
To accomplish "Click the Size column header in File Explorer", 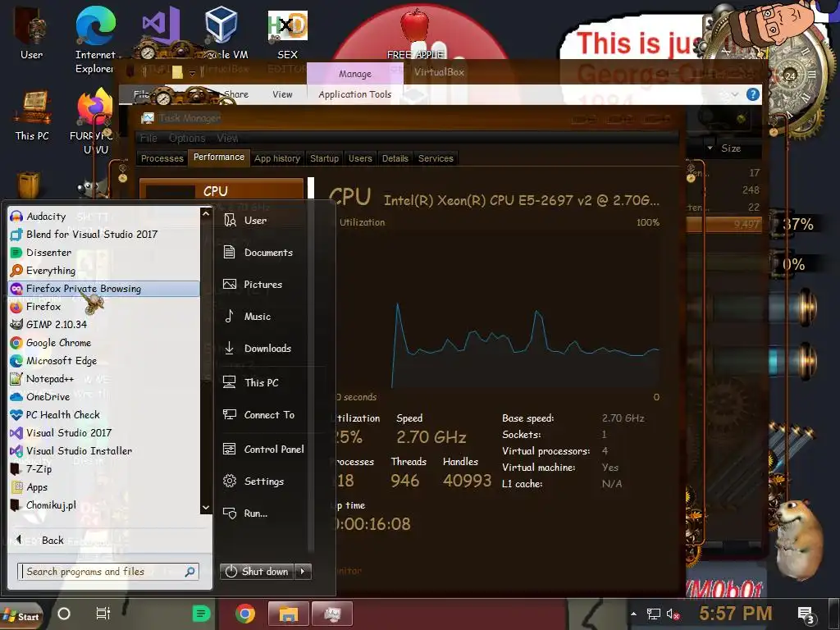I will tap(731, 148).
